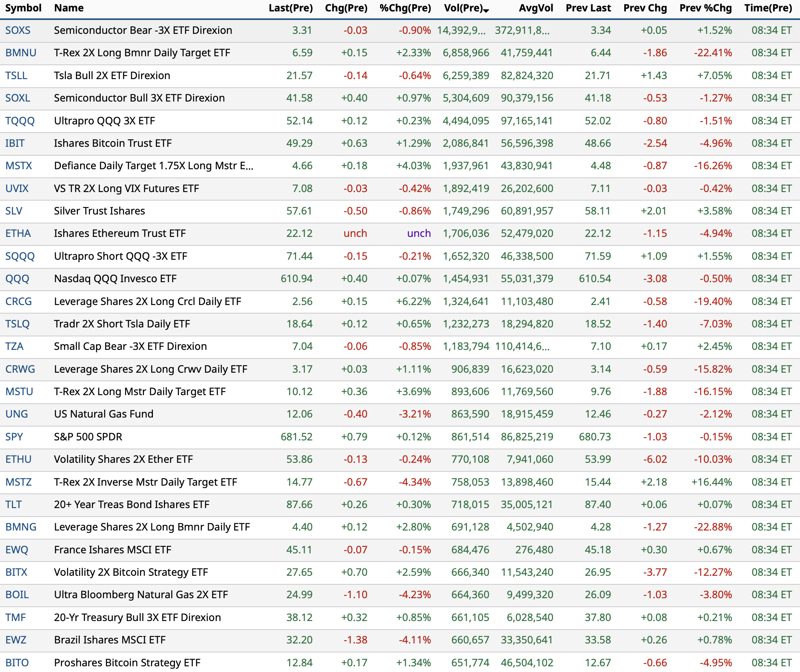Screen dimensions: 800x672
Task: Sort by %Chg(Pre) column header
Action: pyautogui.click(x=405, y=8)
